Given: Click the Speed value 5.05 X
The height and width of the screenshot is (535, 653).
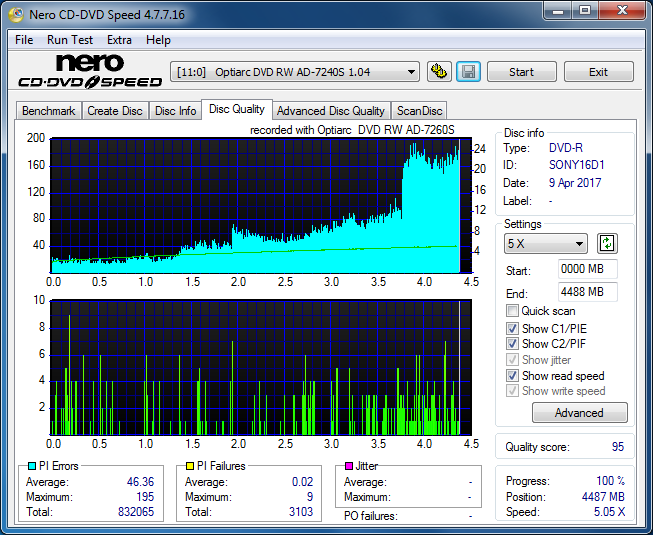Looking at the screenshot, I should point(609,512).
